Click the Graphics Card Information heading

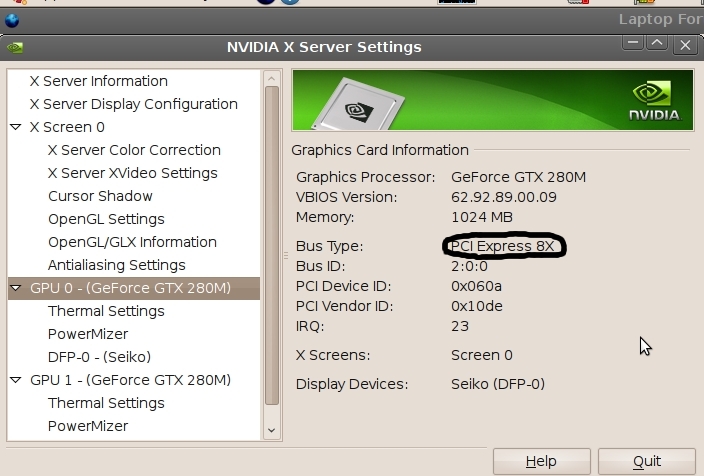point(380,150)
